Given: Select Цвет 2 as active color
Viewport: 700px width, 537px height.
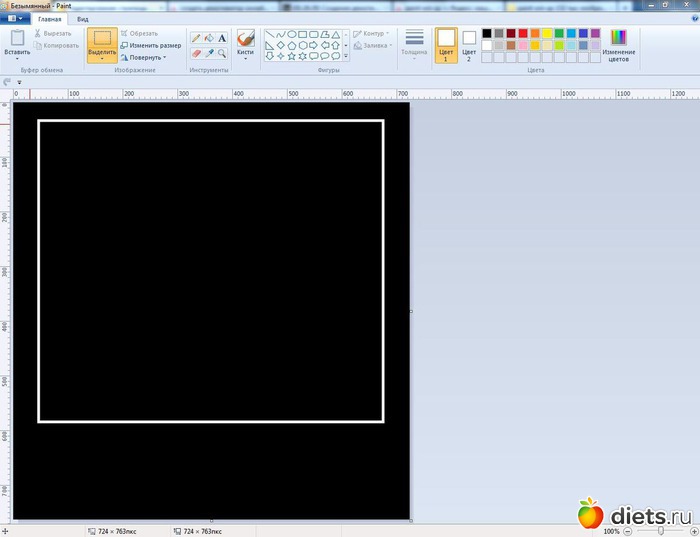Looking at the screenshot, I should pos(469,44).
